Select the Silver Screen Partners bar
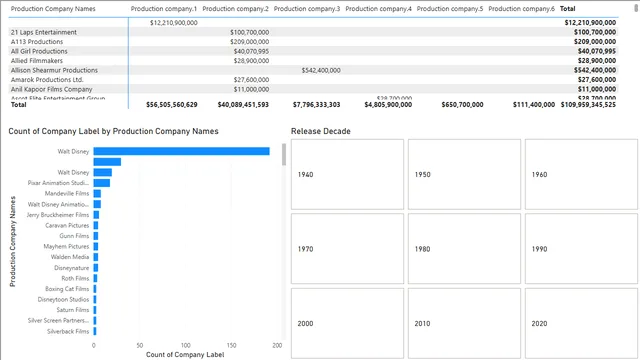 tap(95, 321)
